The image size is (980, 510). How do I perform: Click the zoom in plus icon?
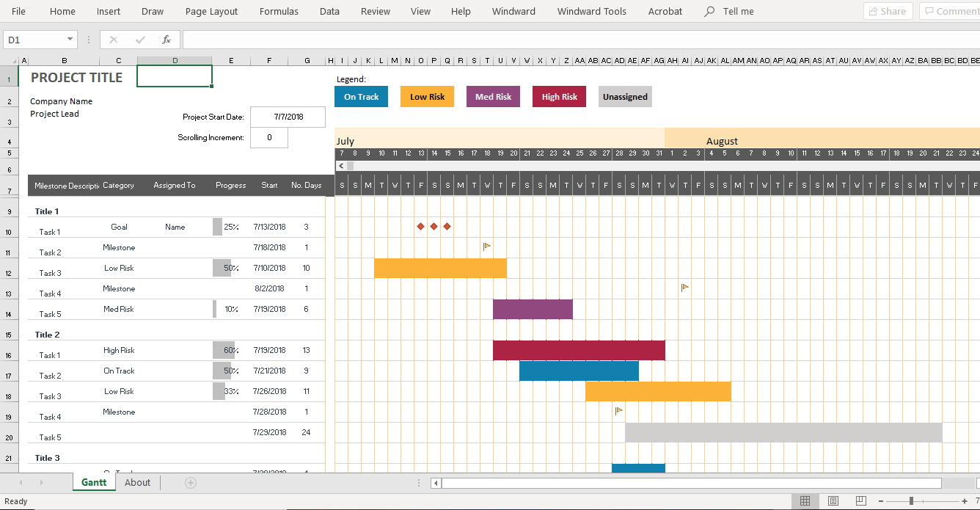point(965,501)
